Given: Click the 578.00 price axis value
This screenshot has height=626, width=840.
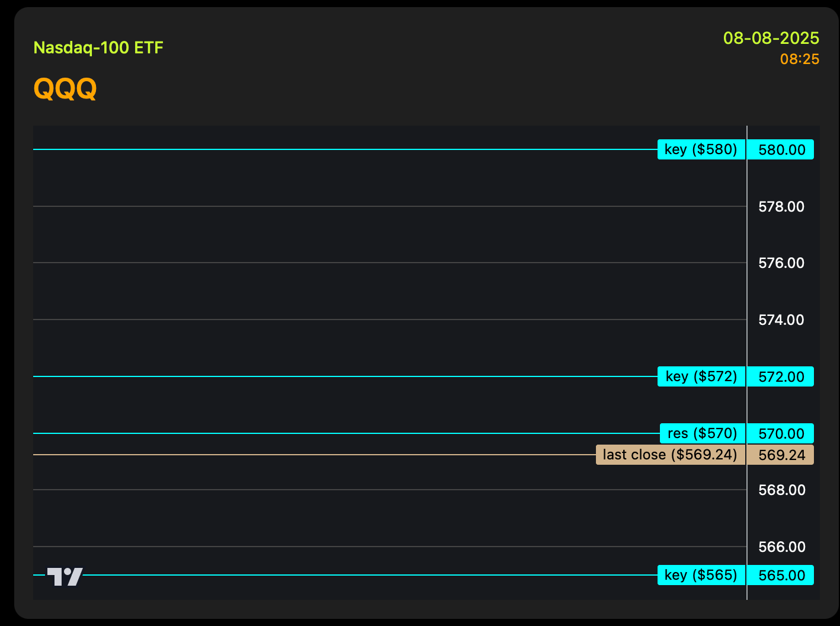Looking at the screenshot, I should click(781, 207).
